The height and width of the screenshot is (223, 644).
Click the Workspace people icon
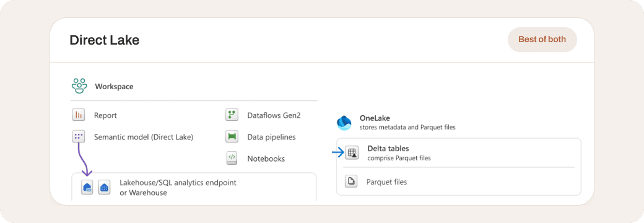click(79, 86)
